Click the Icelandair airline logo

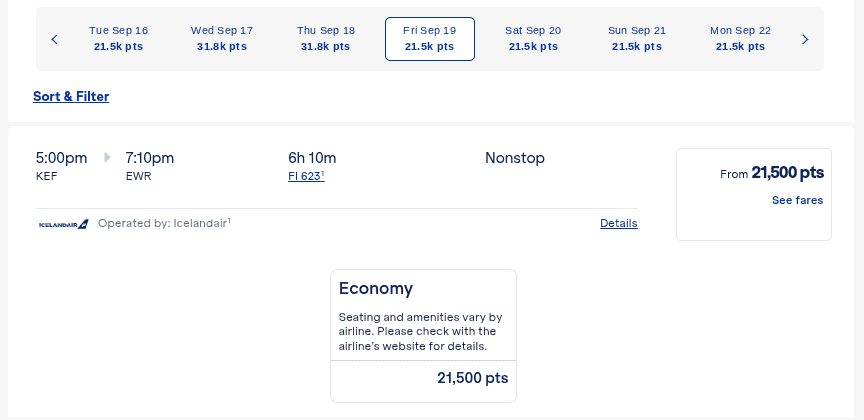pyautogui.click(x=63, y=223)
